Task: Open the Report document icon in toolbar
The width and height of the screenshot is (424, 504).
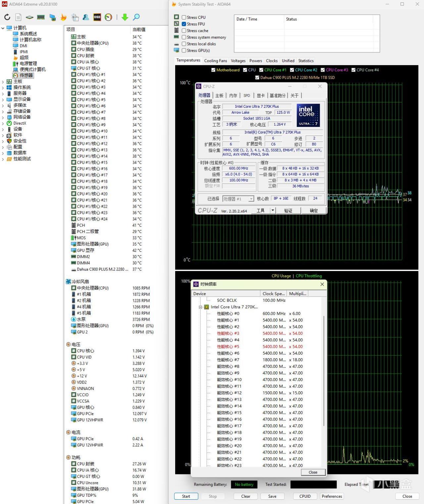Action: (19, 17)
